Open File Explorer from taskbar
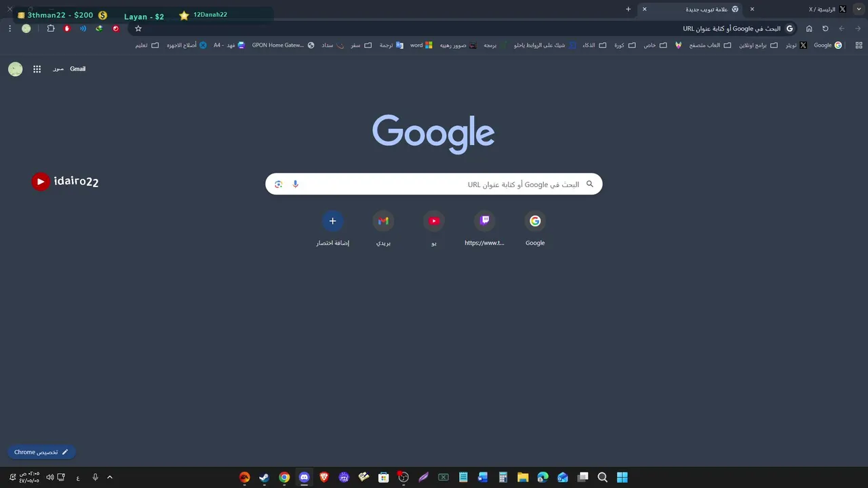 [x=523, y=477]
